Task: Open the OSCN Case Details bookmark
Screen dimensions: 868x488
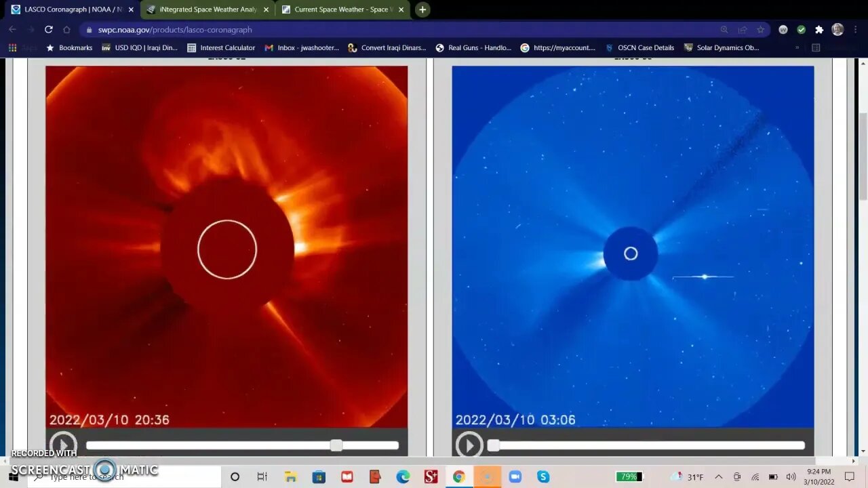Action: point(639,48)
